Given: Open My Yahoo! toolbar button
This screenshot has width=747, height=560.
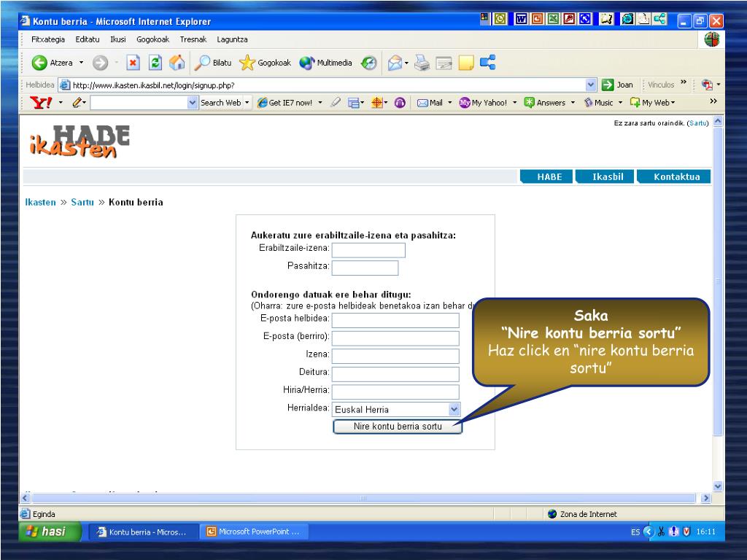Looking at the screenshot, I should click(x=483, y=102).
